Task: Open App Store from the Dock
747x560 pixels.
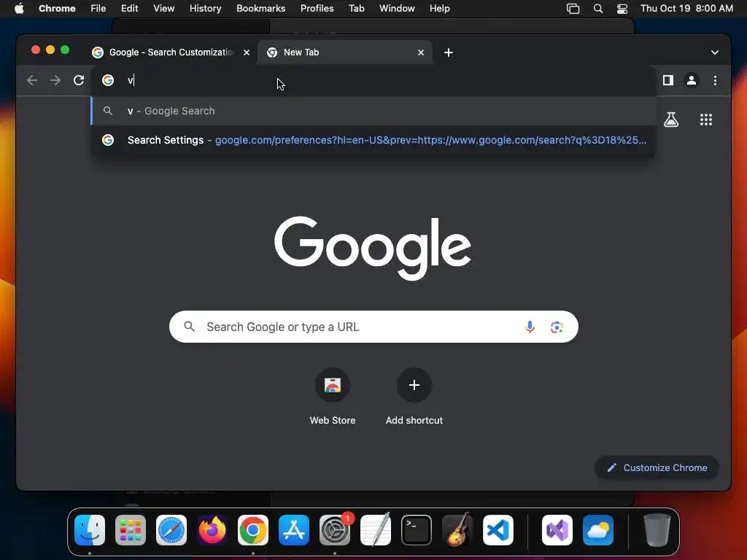Action: tap(294, 530)
